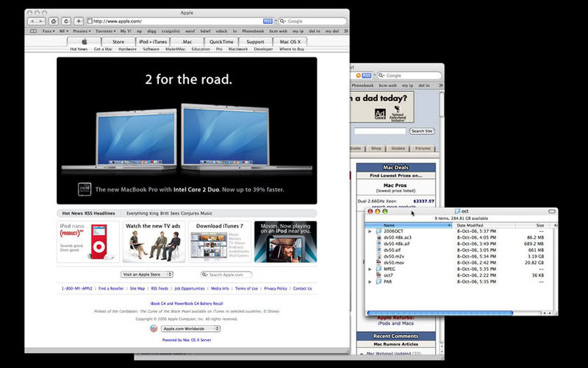The height and width of the screenshot is (368, 588).
Task: Go back in the Apple Safari window
Action: [32, 21]
